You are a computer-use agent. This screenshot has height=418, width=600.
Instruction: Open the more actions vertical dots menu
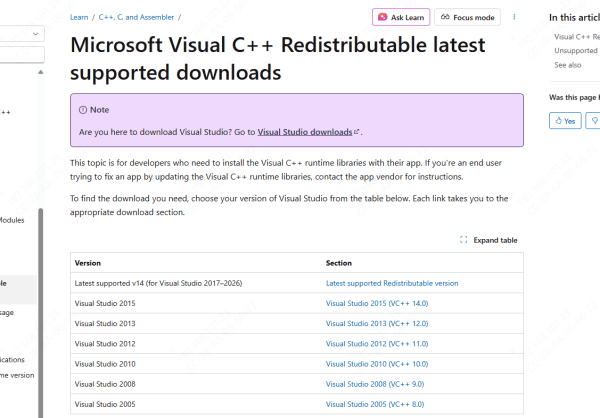[514, 17]
